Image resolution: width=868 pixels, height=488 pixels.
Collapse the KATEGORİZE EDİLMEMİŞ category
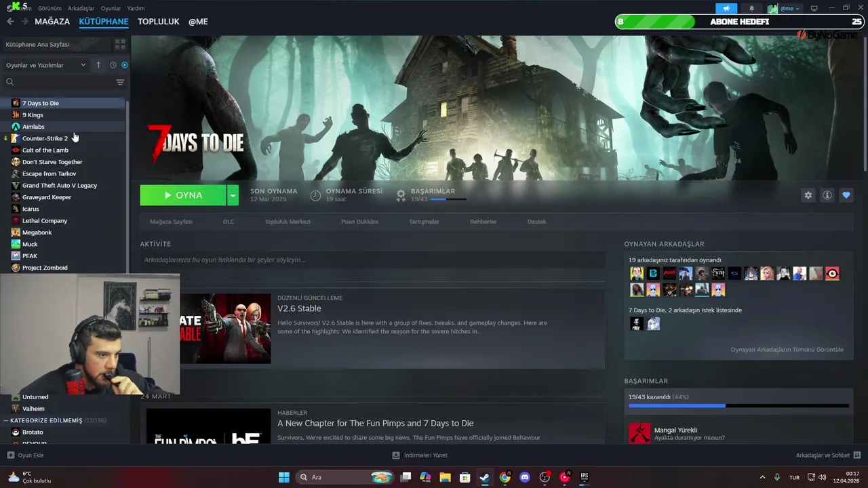(x=6, y=421)
